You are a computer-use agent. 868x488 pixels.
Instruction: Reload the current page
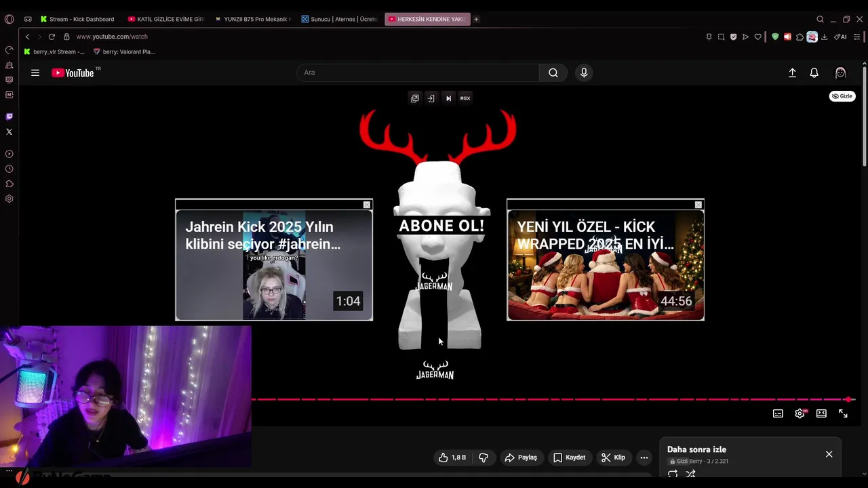[x=52, y=37]
